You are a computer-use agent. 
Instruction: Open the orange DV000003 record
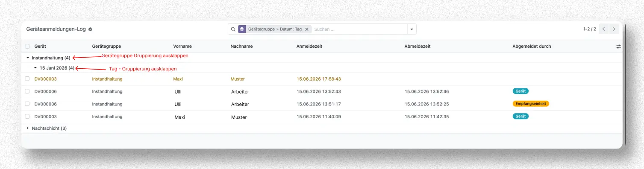[46, 79]
